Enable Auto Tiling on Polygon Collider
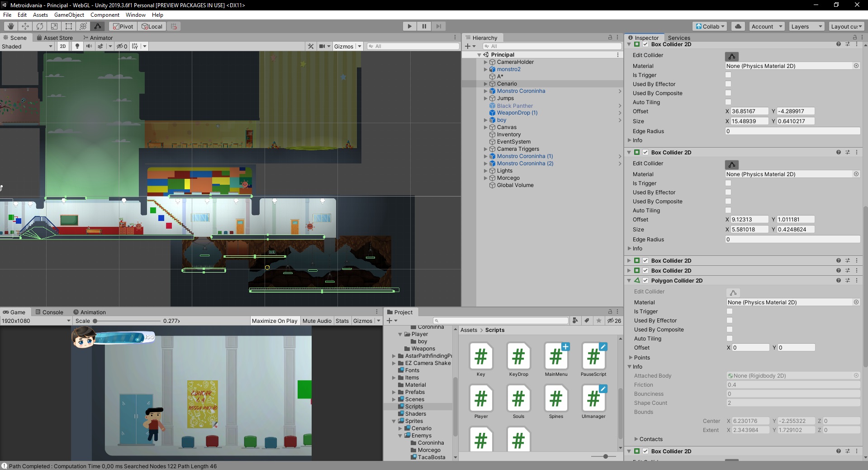 click(x=730, y=338)
